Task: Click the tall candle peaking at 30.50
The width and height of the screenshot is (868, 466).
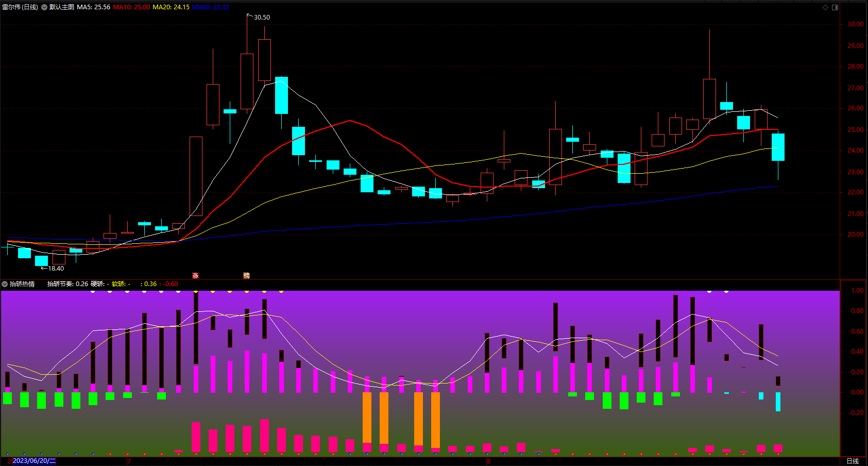Action: 247,81
